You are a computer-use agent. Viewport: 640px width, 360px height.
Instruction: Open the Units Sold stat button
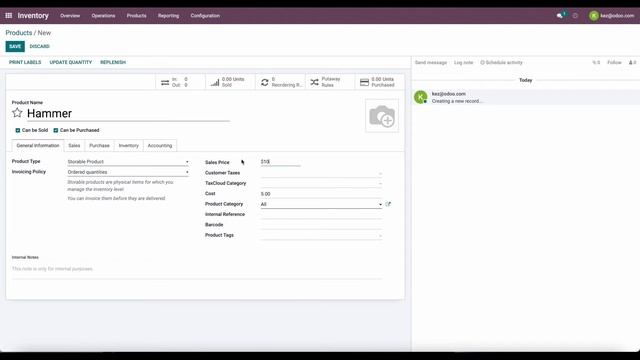pyautogui.click(x=230, y=82)
